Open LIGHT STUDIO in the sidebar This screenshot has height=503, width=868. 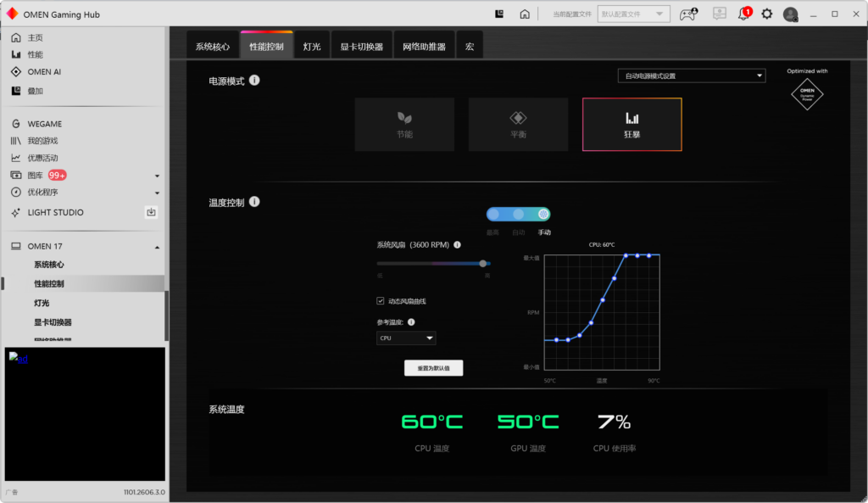click(55, 212)
